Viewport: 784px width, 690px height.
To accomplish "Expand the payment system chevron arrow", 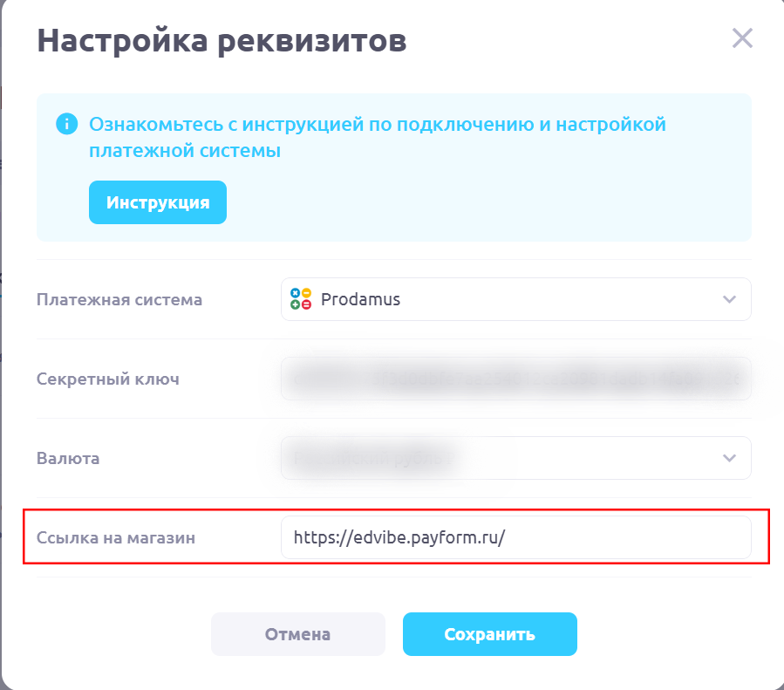I will tap(730, 299).
